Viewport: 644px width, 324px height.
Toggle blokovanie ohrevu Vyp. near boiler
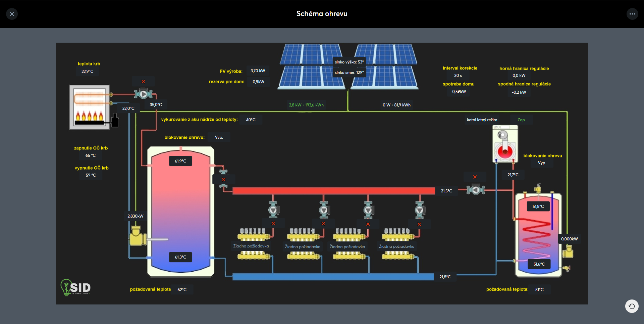[542, 163]
